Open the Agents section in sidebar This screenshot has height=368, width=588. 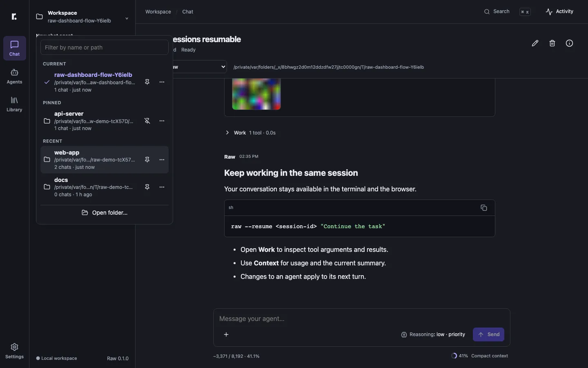(15, 76)
